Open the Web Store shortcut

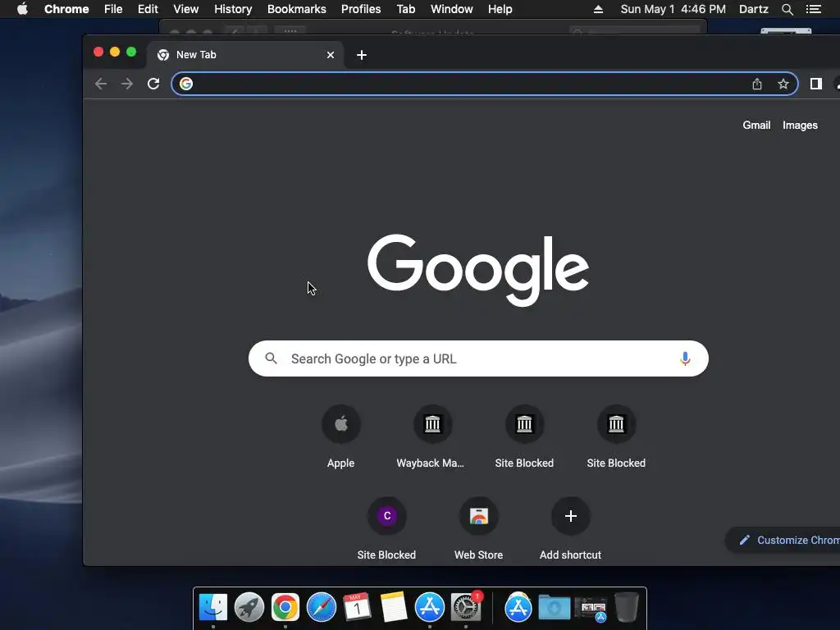click(478, 516)
